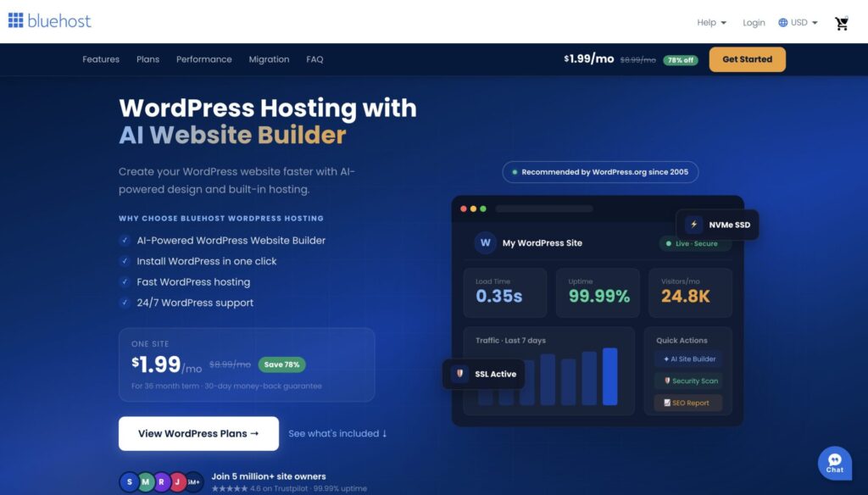The width and height of the screenshot is (868, 495).
Task: Jump to the FAQ section
Action: coord(314,59)
